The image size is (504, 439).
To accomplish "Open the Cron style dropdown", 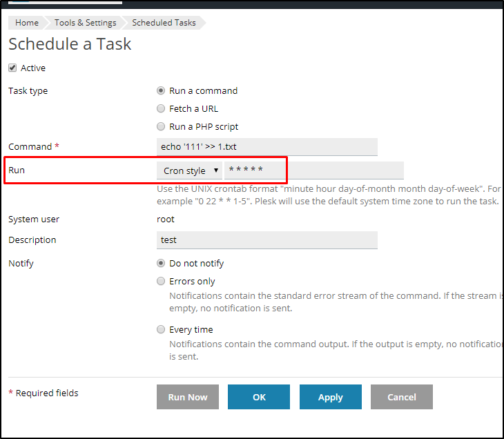I will 190,170.
